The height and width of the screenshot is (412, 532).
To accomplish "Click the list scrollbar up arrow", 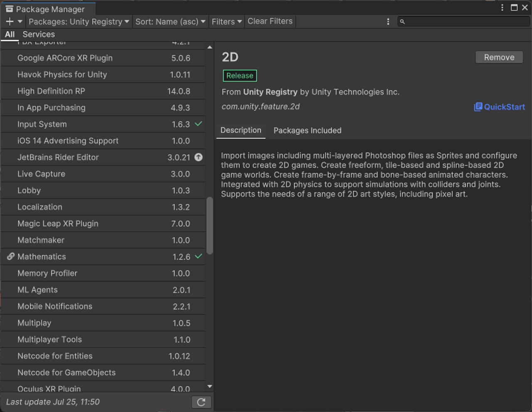I will (209, 47).
